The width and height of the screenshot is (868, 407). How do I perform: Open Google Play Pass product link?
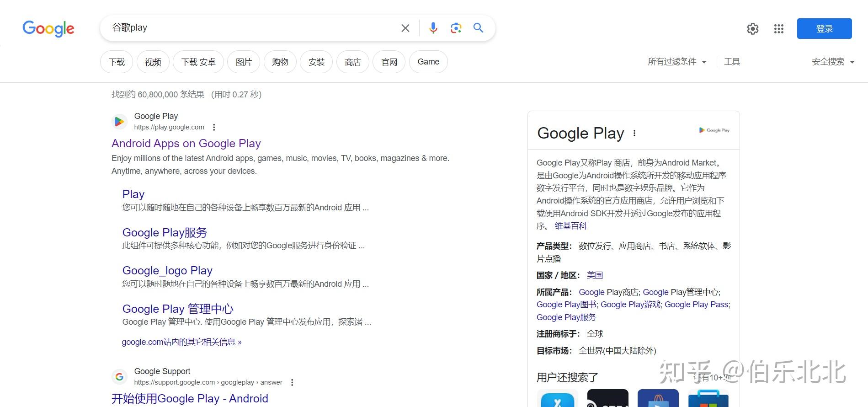697,305
